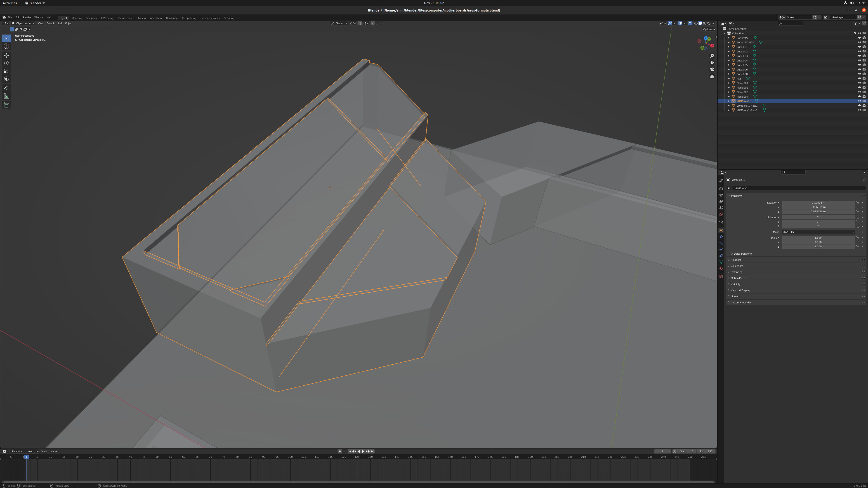Select the Add Cube tool

click(x=6, y=105)
